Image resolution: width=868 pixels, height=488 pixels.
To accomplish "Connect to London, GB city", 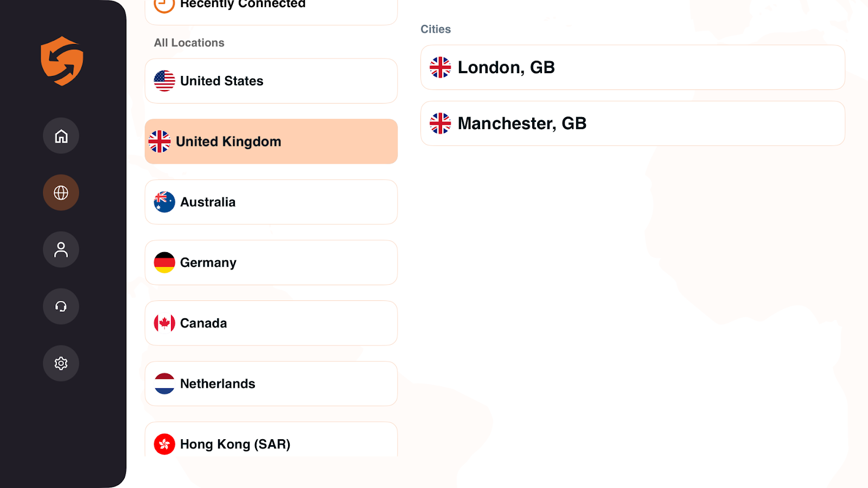I will [633, 68].
